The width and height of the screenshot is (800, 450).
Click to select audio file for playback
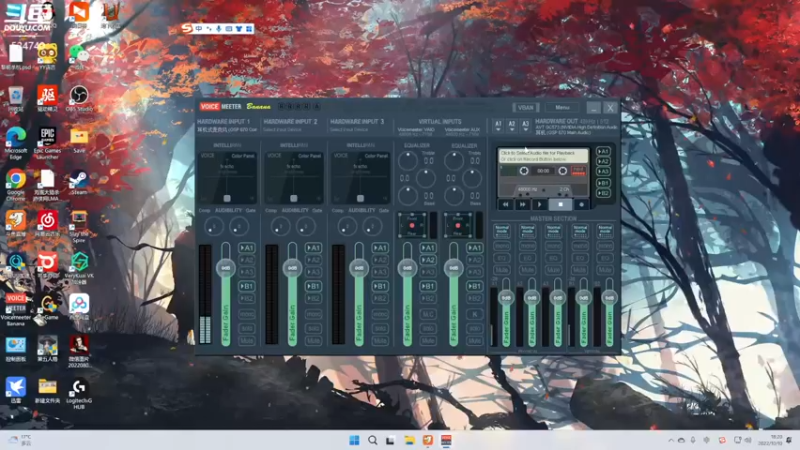point(543,156)
